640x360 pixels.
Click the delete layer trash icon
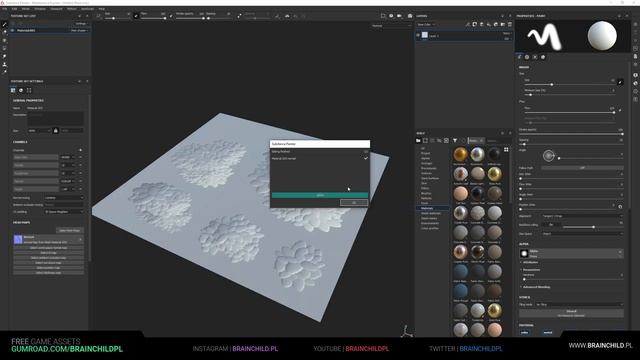click(x=510, y=24)
